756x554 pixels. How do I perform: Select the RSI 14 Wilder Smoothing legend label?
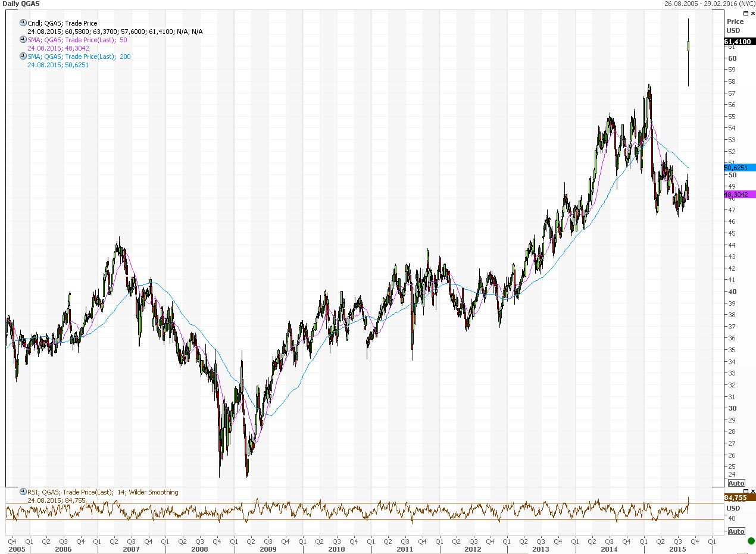pyautogui.click(x=103, y=492)
